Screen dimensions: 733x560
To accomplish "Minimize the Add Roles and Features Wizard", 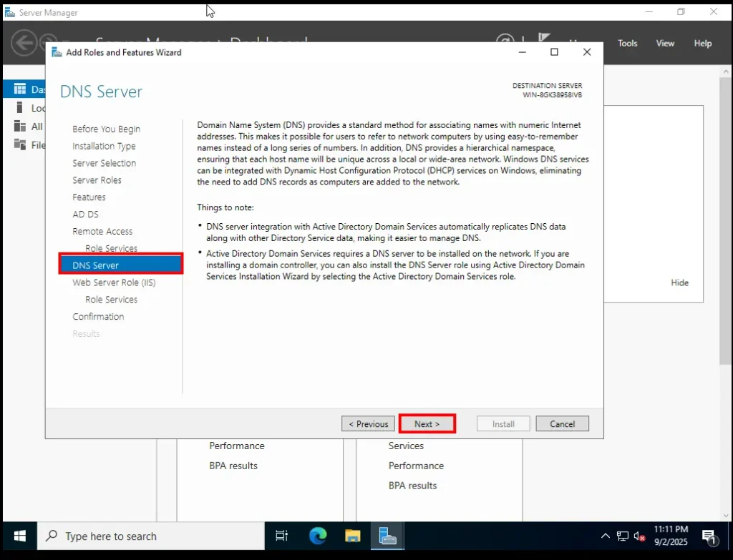I will 522,51.
